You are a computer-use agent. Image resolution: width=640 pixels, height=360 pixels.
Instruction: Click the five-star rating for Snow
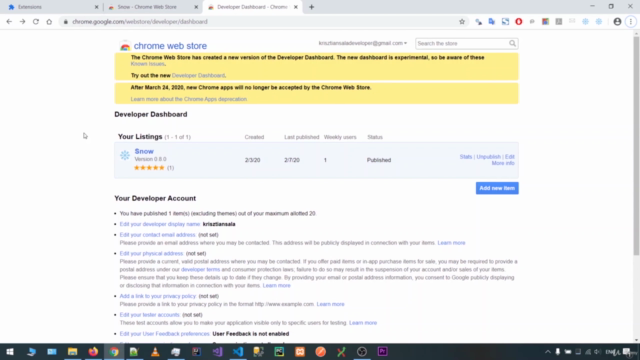pyautogui.click(x=149, y=168)
